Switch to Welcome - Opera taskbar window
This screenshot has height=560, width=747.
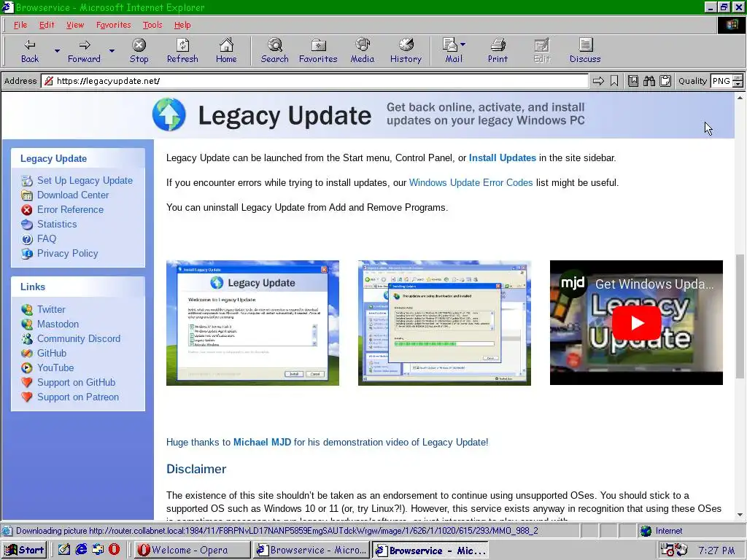pyautogui.click(x=192, y=550)
